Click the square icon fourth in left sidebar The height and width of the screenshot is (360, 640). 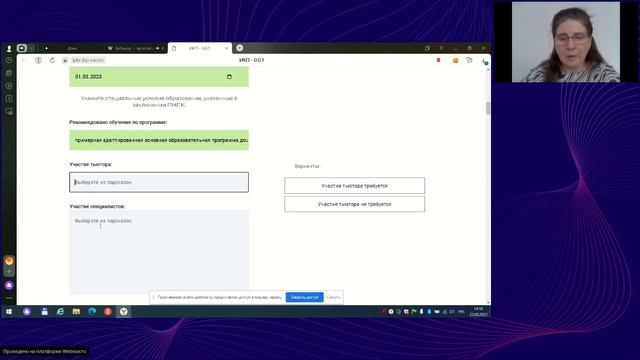[9, 98]
